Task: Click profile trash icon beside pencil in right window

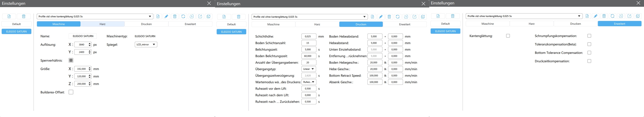Action: [x=604, y=16]
